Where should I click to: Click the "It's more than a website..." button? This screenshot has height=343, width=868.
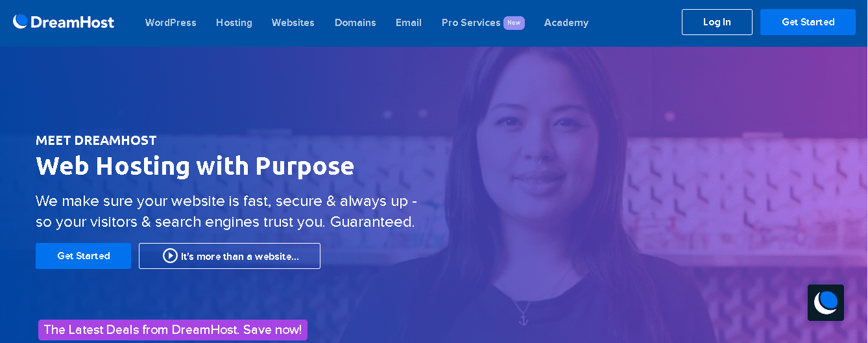[230, 256]
